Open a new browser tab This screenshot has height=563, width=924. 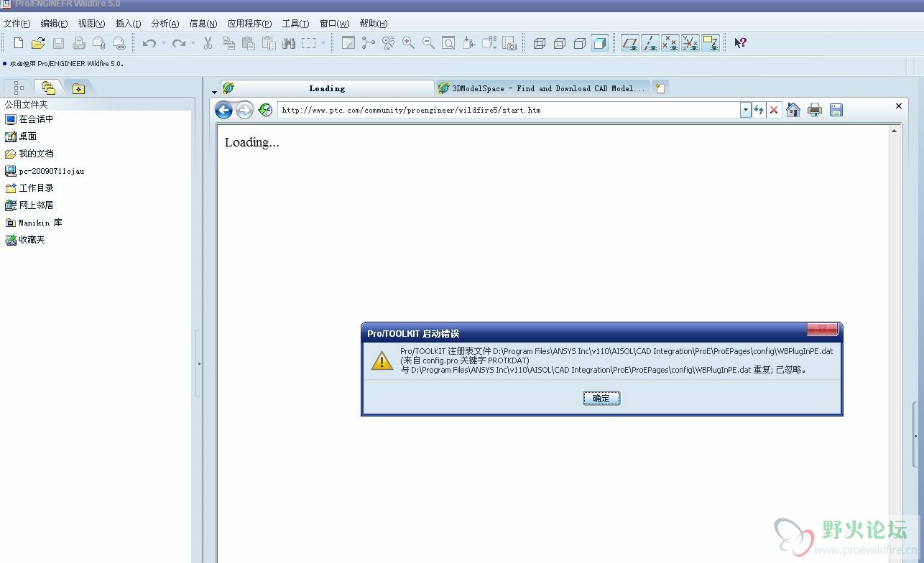click(x=660, y=88)
